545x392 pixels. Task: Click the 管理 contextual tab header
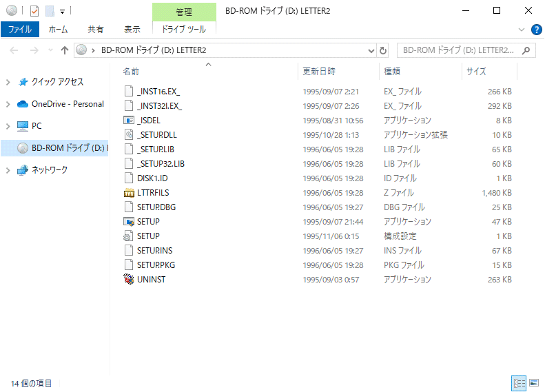tap(184, 12)
